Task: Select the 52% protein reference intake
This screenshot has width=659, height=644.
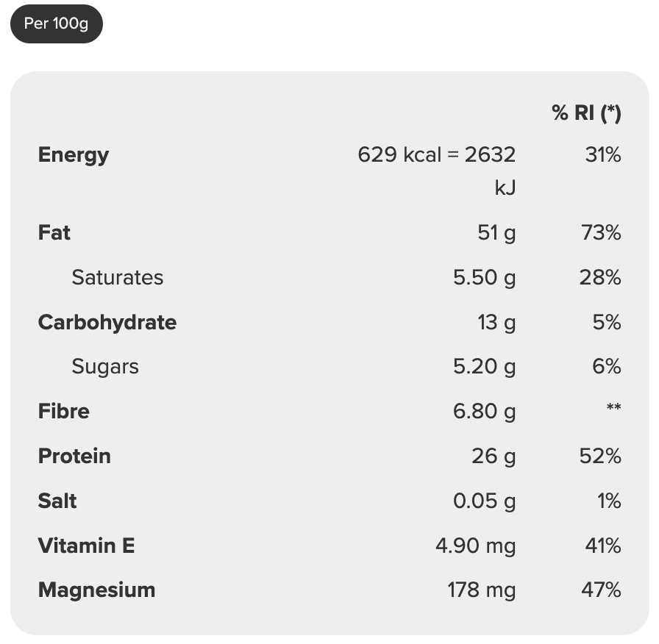Action: pos(600,457)
